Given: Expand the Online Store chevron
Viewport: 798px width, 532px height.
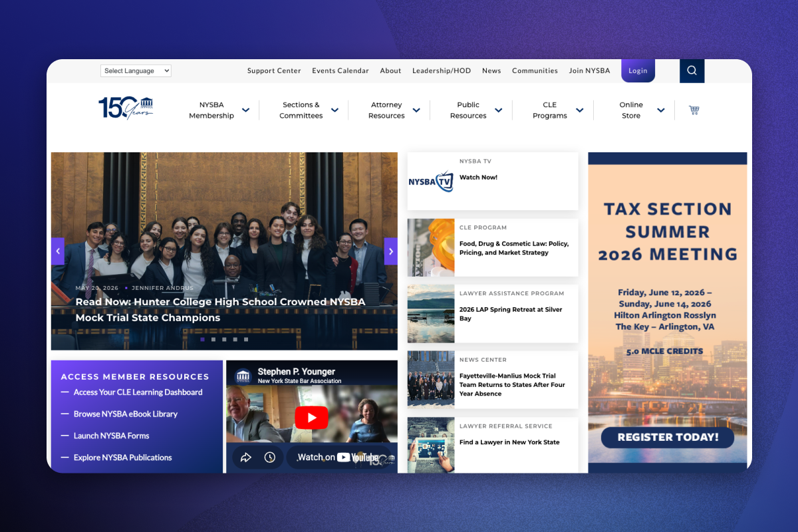Looking at the screenshot, I should pyautogui.click(x=660, y=110).
